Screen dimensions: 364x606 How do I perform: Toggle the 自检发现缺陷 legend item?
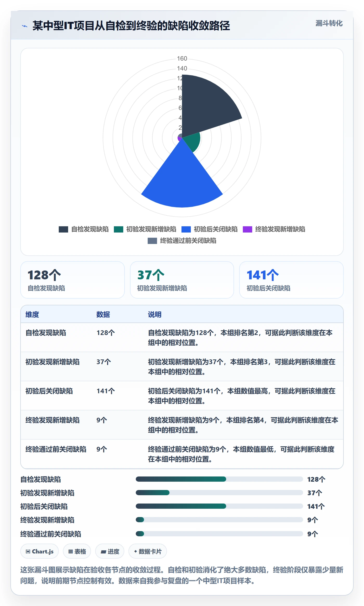(84, 229)
